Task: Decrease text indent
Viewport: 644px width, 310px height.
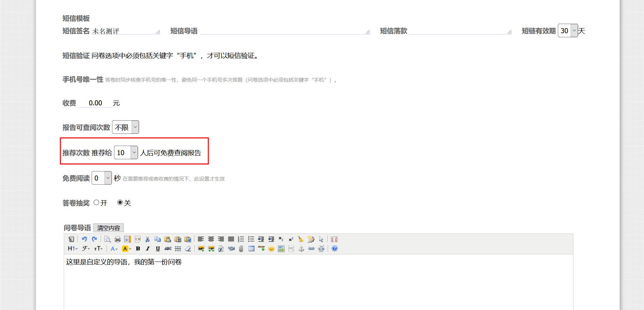Action: click(271, 239)
